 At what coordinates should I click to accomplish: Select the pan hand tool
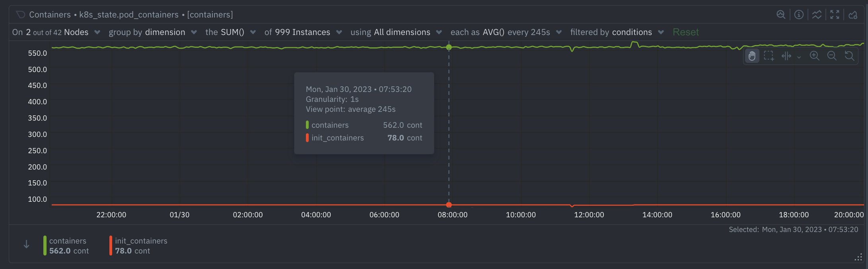pyautogui.click(x=752, y=56)
